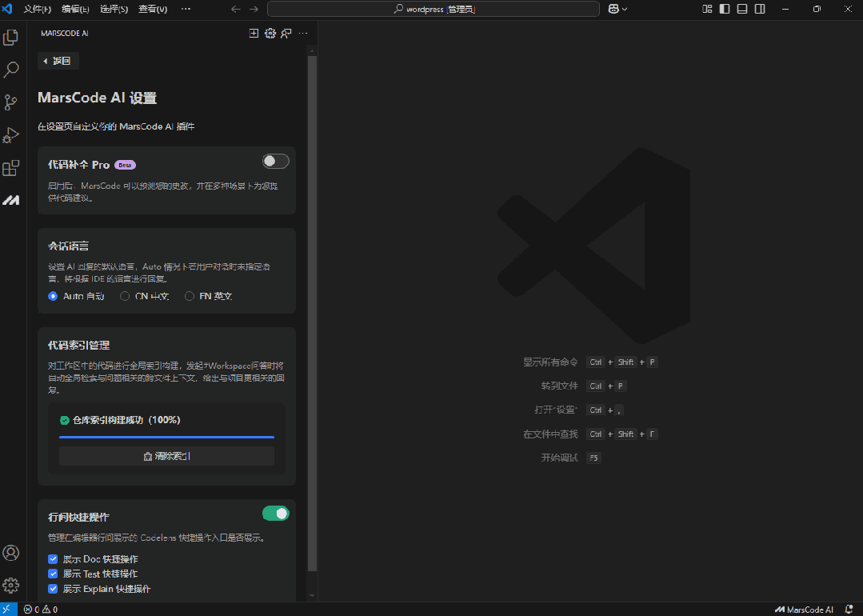Open the 编辑(E) menu
This screenshot has height=616, width=863.
[x=75, y=9]
